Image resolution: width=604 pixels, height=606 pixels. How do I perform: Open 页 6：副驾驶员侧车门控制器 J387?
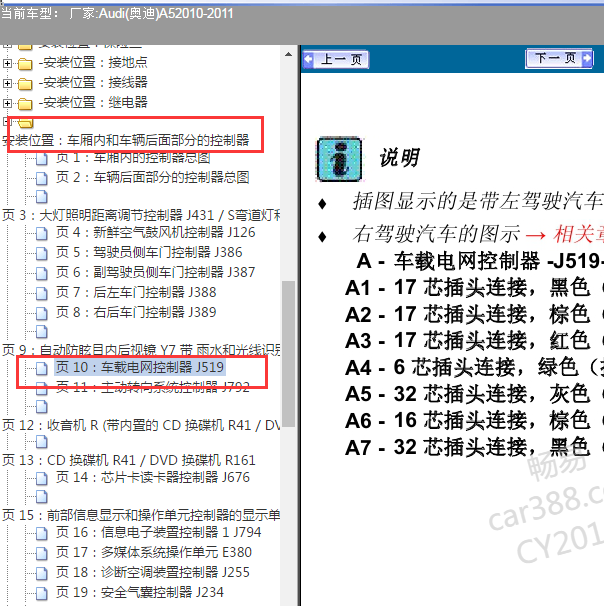click(x=155, y=272)
